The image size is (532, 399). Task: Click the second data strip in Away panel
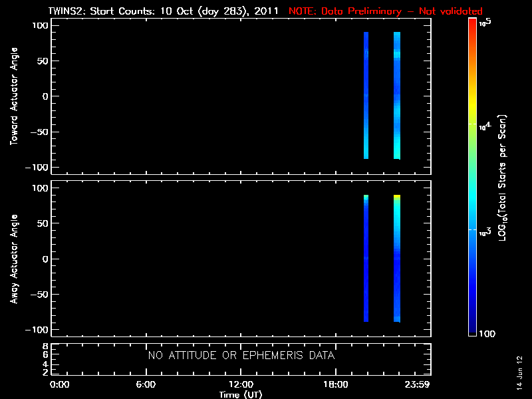[x=397, y=258]
